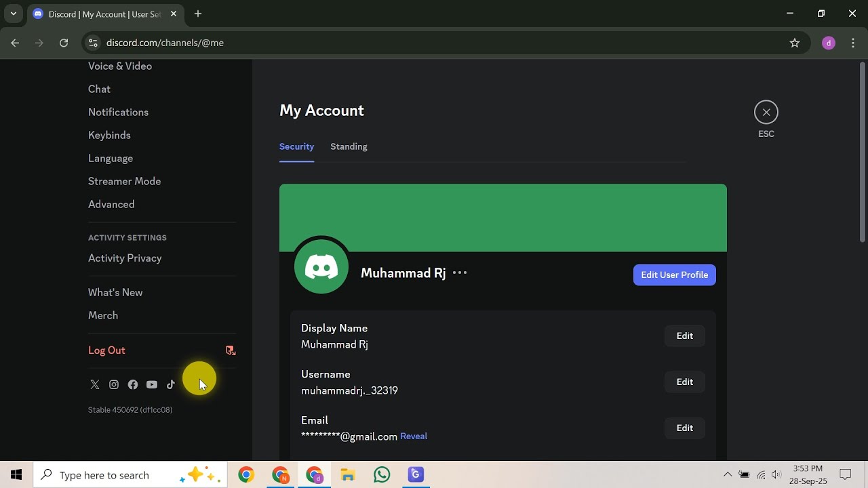868x488 pixels.
Task: Open File Explorer from the taskbar
Action: (348, 475)
